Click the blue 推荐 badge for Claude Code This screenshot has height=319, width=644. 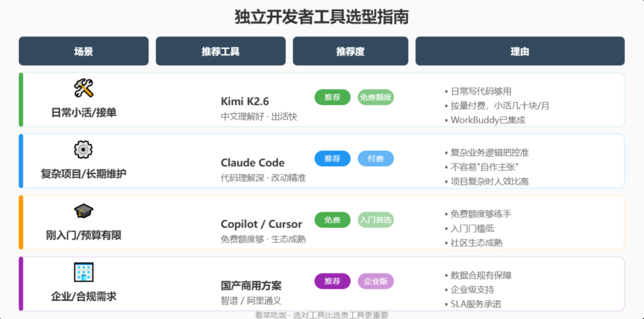332,159
